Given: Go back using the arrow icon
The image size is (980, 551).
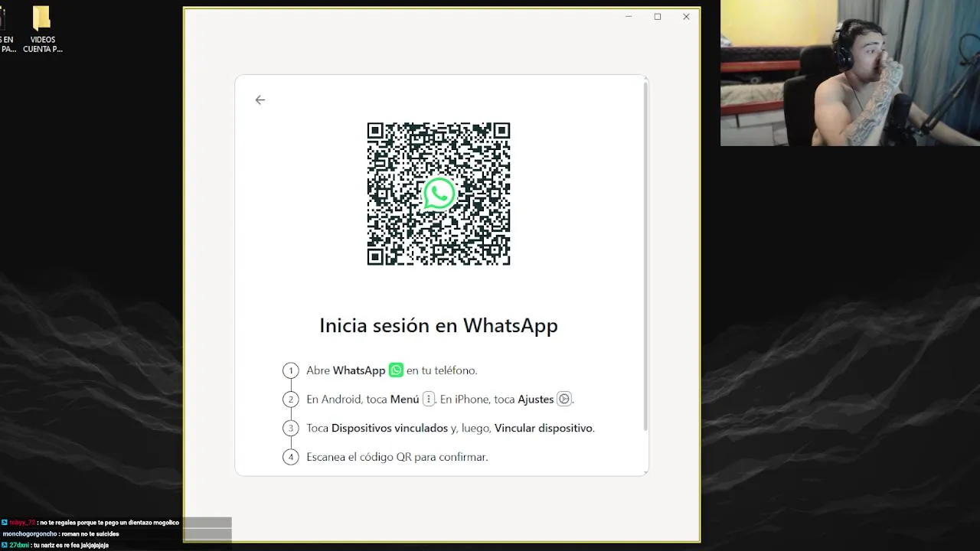Looking at the screenshot, I should [260, 100].
